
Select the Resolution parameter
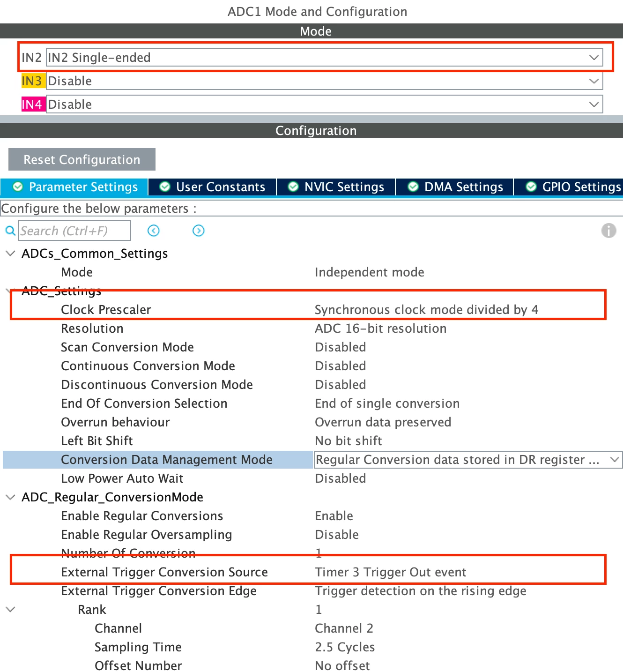92,329
